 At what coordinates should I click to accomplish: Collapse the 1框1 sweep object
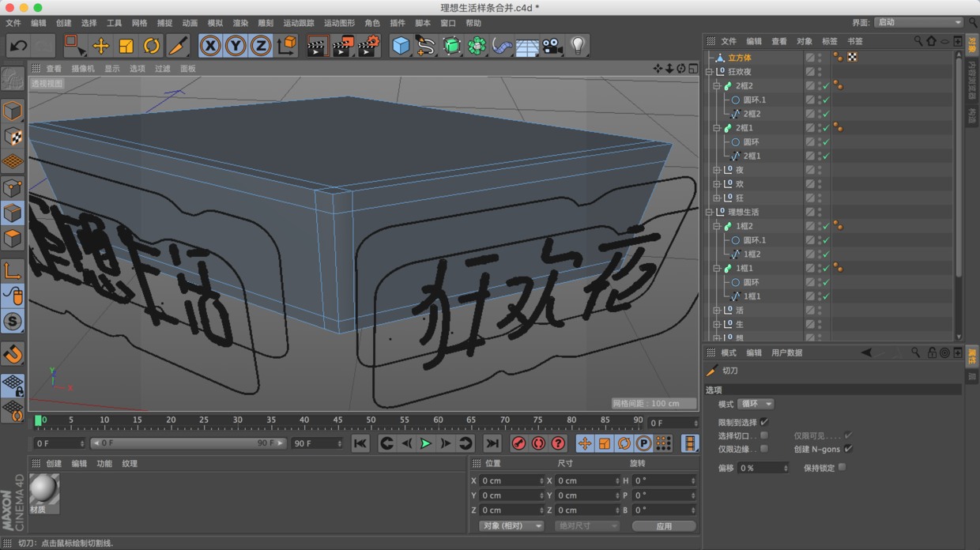(717, 269)
